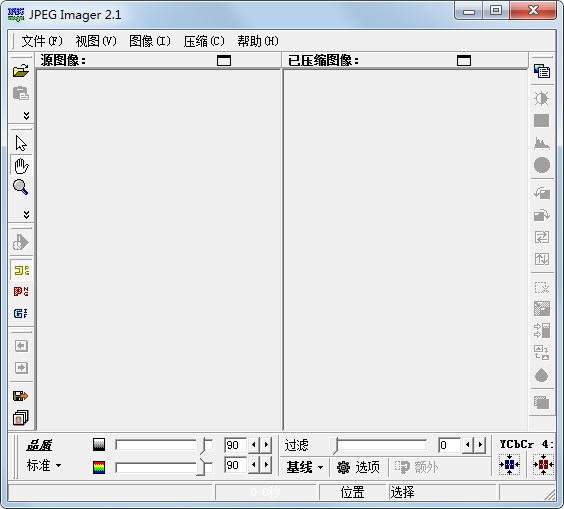Expand the tools toolbar overflow chevron

[x=26, y=215]
